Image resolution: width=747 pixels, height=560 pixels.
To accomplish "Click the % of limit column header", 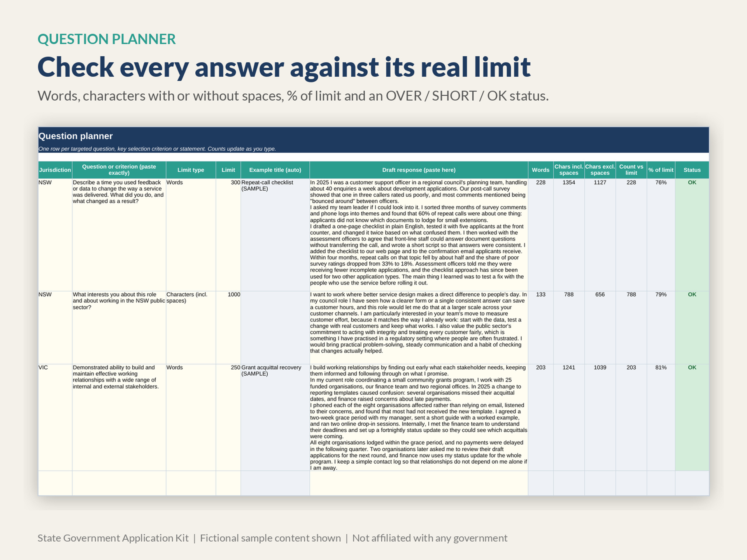I will coord(661,170).
